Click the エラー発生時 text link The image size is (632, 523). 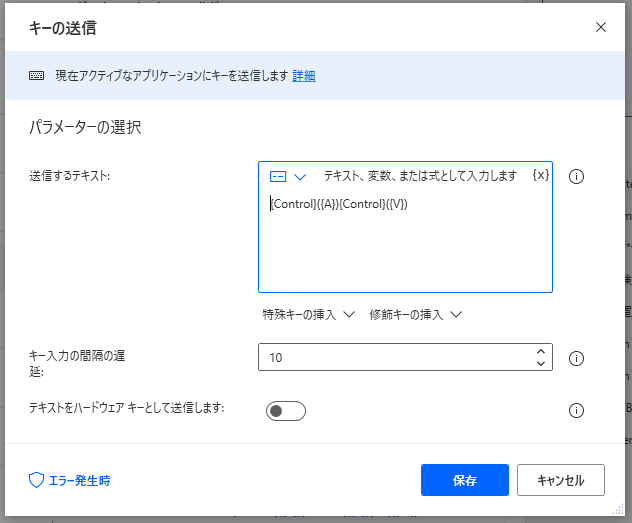(80, 480)
